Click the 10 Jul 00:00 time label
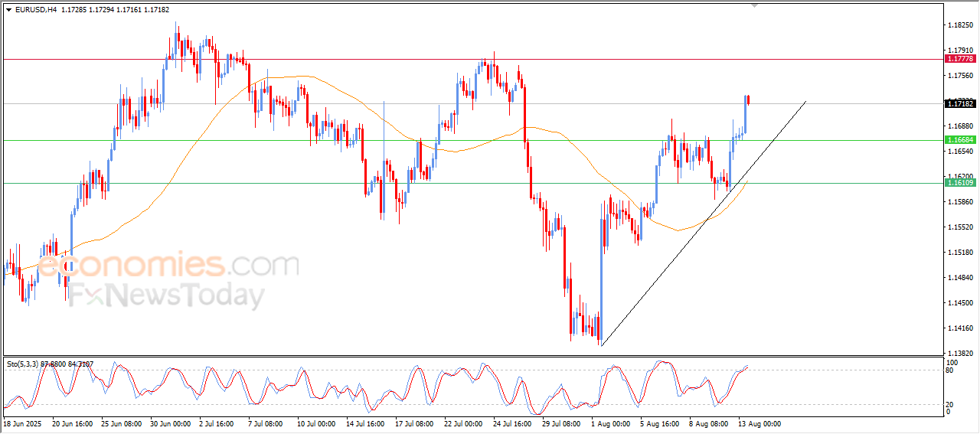The height and width of the screenshot is (434, 980). (x=318, y=423)
